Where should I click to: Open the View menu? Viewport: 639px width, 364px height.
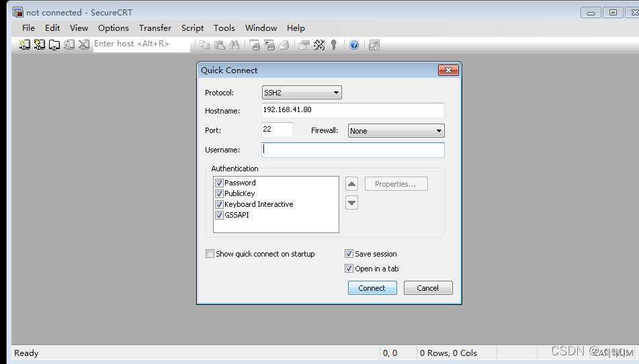[79, 28]
